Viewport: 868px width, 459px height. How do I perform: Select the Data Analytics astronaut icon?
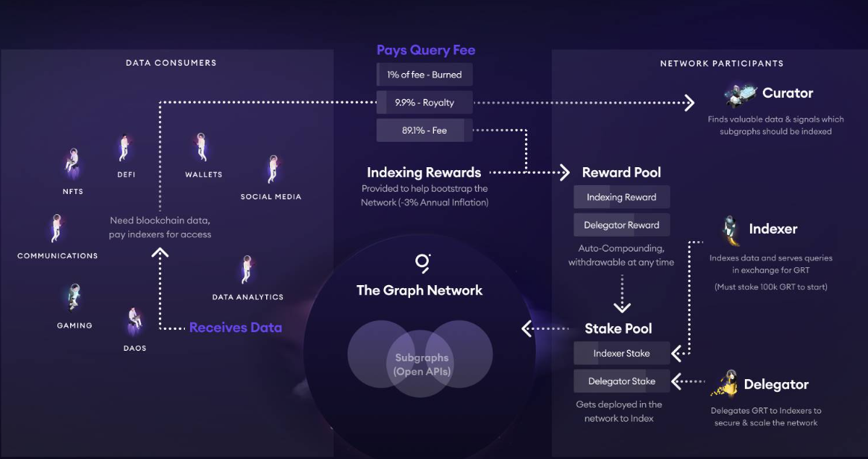pos(246,270)
